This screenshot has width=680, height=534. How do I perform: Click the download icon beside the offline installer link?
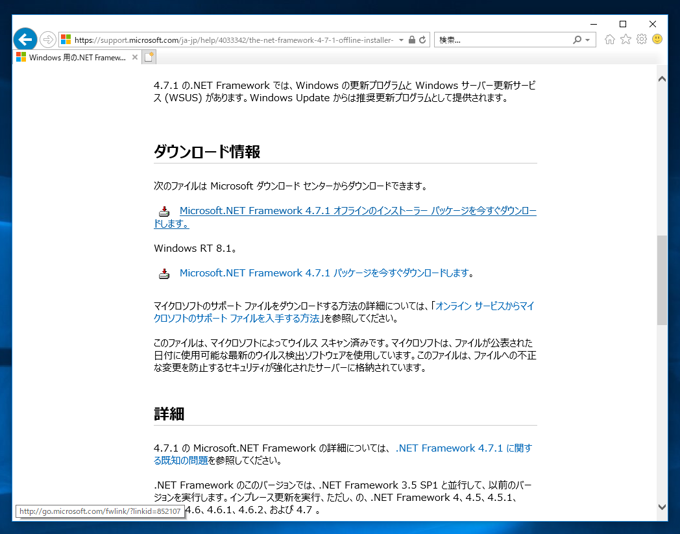(x=164, y=211)
